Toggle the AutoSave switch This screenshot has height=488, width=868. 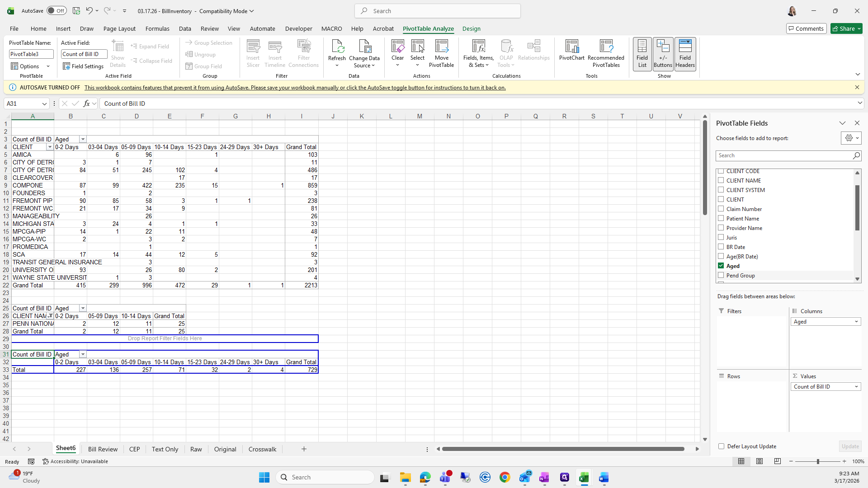coord(57,11)
